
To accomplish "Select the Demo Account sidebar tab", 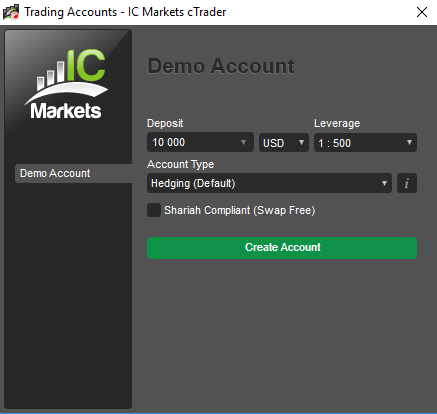I will [73, 173].
